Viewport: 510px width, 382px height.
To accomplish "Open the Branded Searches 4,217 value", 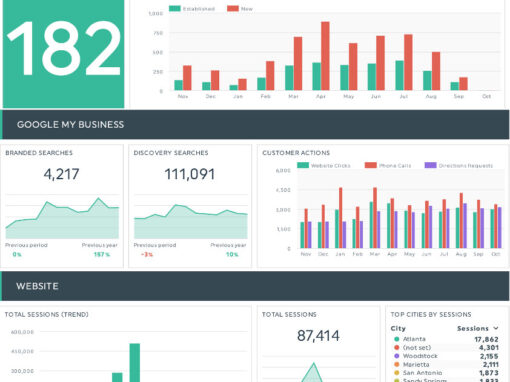I will coord(61,174).
